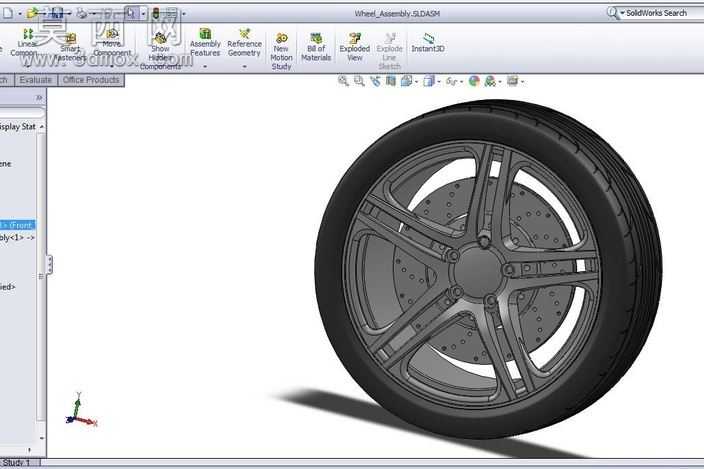Click the Rebuild traffic light icon
This screenshot has width=704, height=469.
click(156, 13)
